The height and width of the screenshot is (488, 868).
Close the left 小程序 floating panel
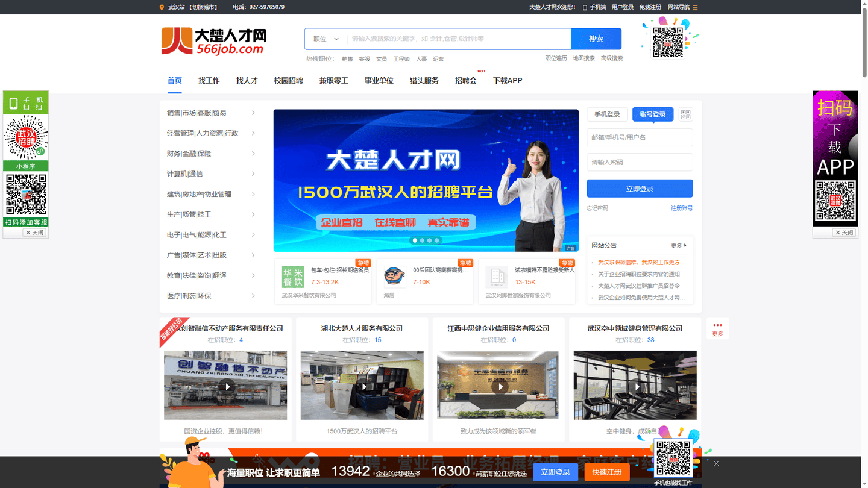coord(34,233)
